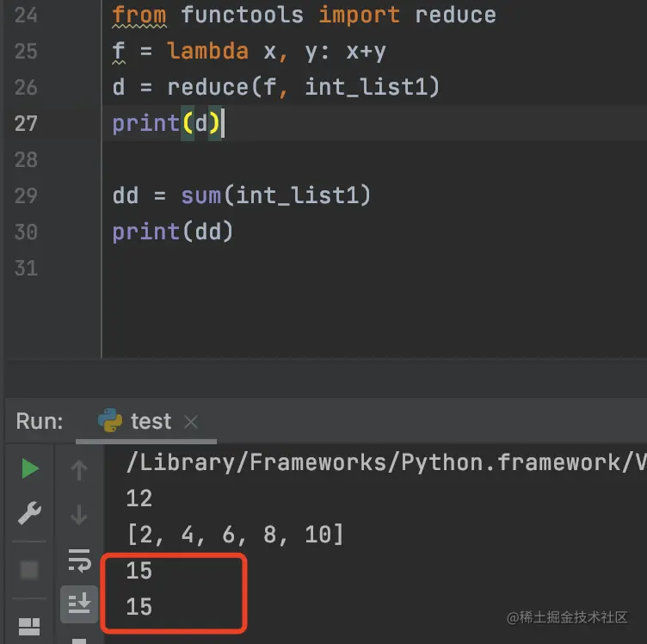Click line number 31 in gutter

tap(26, 269)
